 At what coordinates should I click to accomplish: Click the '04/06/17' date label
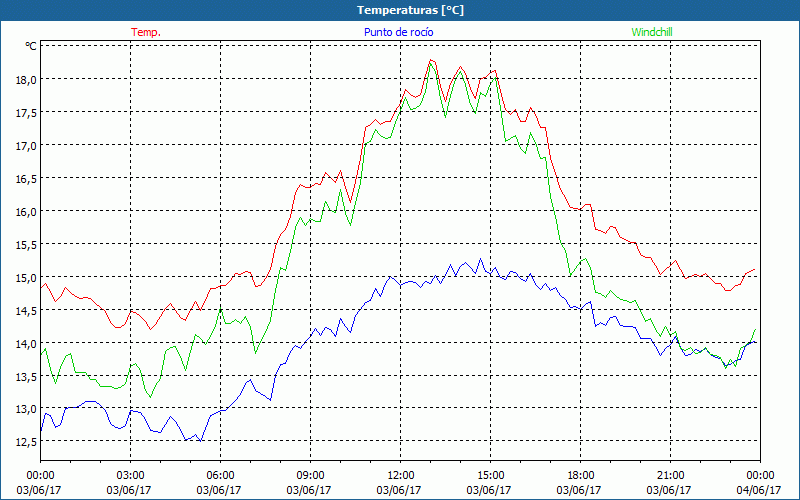coord(759,490)
